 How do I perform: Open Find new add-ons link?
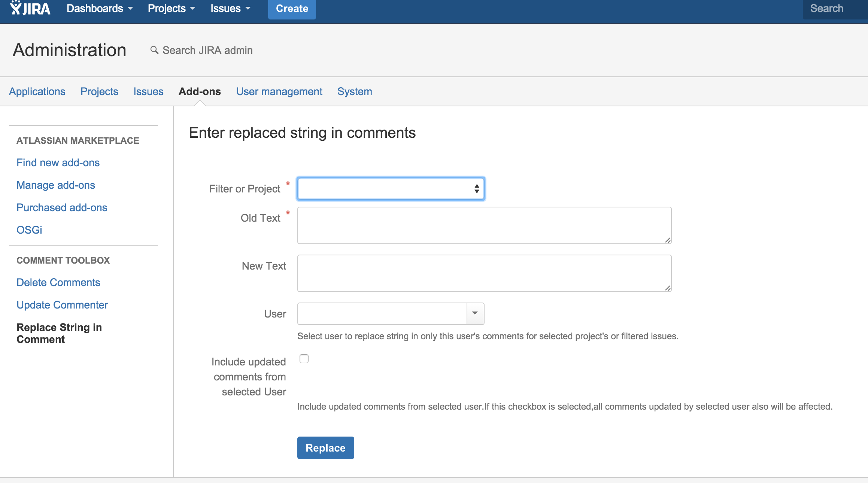click(x=58, y=162)
